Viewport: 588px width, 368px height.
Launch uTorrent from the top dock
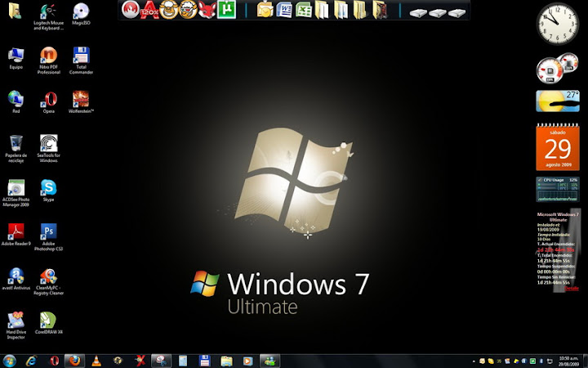(x=226, y=10)
